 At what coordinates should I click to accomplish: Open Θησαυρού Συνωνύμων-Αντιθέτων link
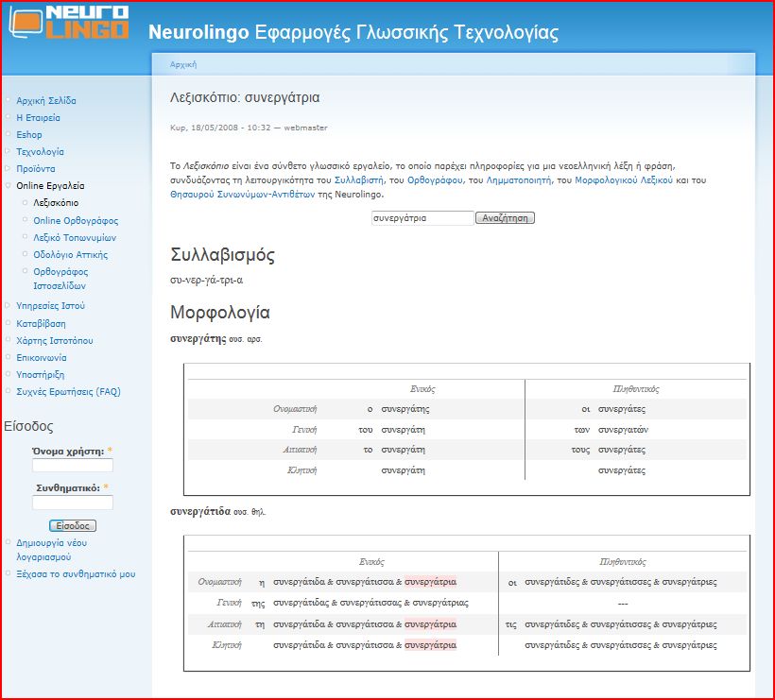242,195
